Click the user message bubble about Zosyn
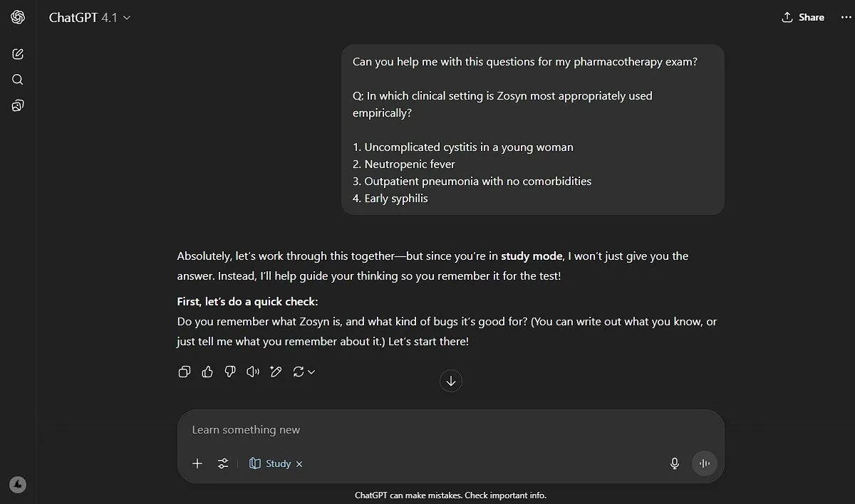855x504 pixels. pyautogui.click(x=533, y=130)
